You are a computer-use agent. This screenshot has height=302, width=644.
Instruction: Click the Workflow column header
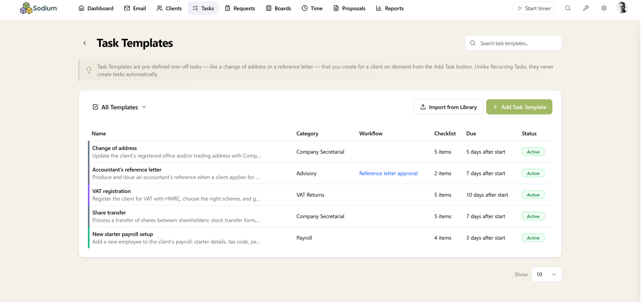coord(371,133)
